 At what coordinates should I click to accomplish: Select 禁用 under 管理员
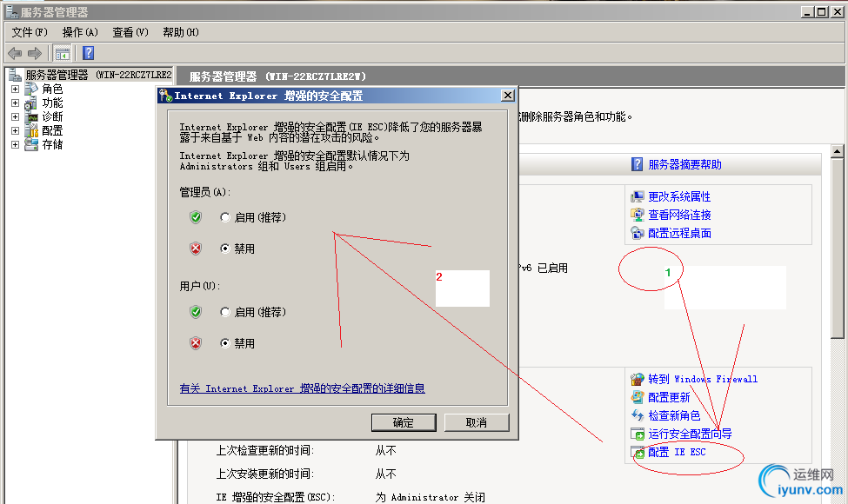click(x=225, y=249)
